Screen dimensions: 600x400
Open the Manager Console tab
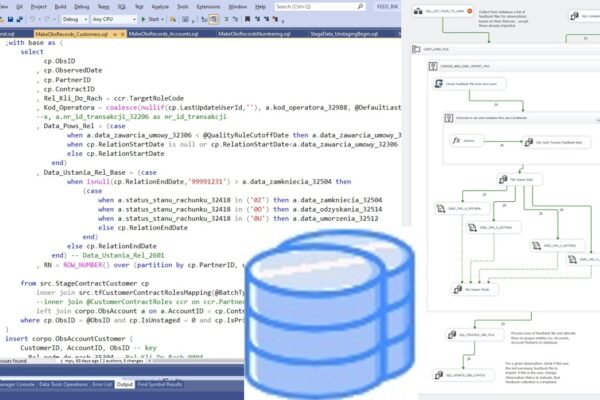(17, 384)
